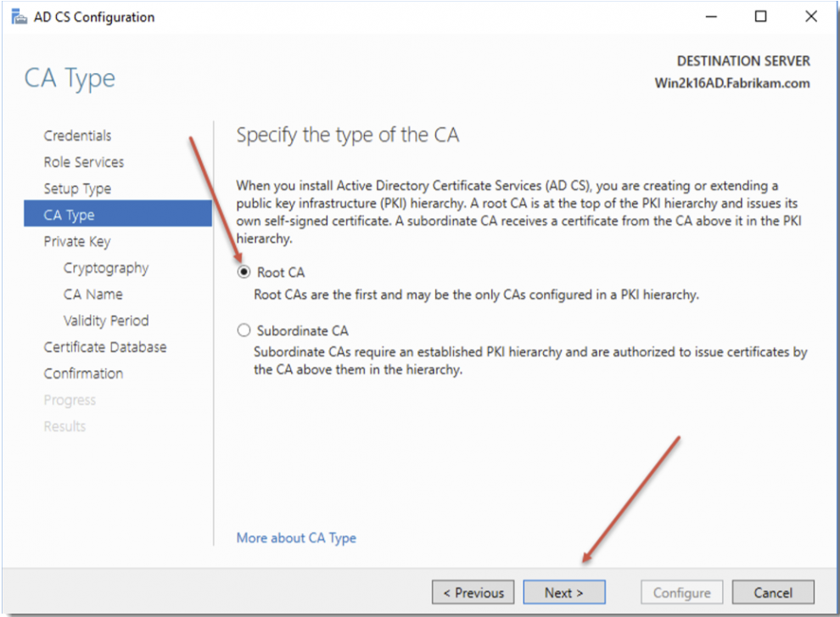Go to the Credentials step in sidebar

click(78, 136)
